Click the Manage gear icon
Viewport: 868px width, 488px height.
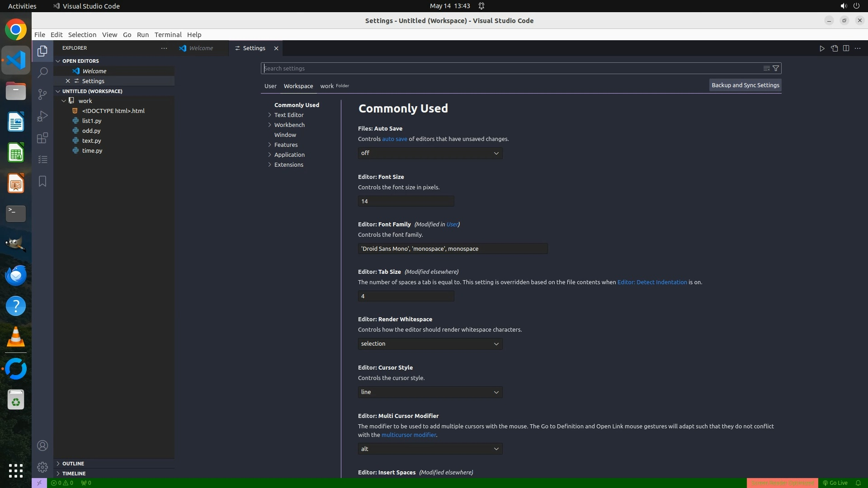tap(42, 467)
